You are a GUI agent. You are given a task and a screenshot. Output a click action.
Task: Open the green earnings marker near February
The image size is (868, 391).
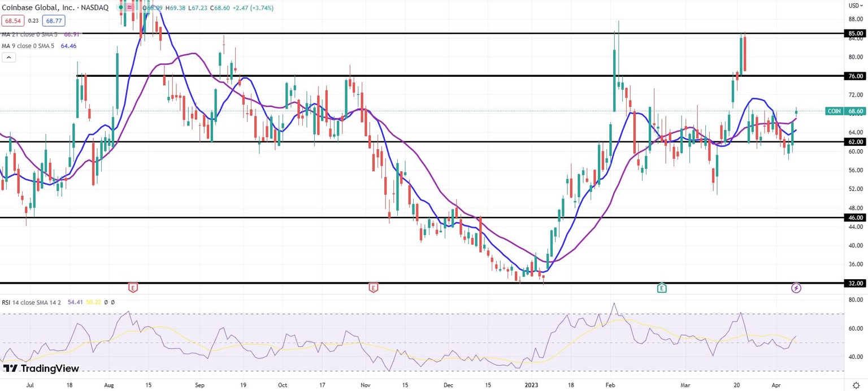(662, 288)
